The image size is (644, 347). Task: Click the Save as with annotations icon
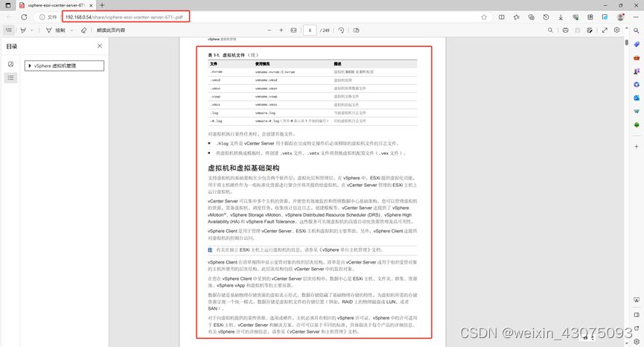tap(590, 30)
